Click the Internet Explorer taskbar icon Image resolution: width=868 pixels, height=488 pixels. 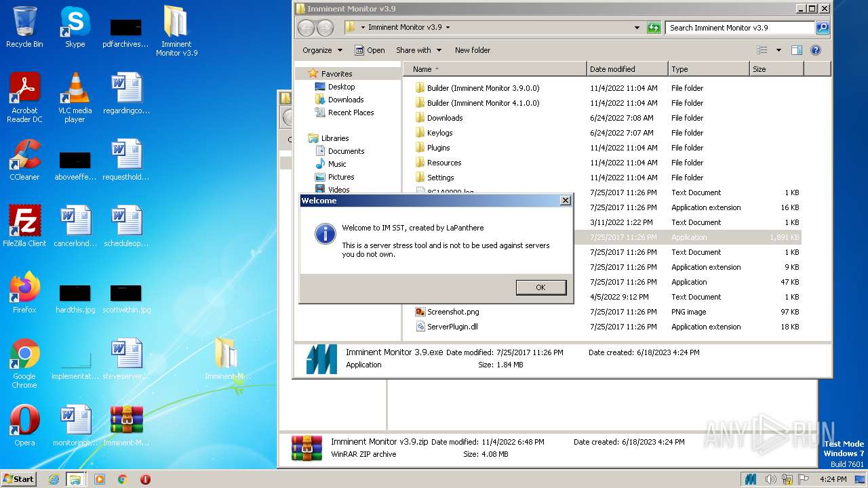(54, 479)
